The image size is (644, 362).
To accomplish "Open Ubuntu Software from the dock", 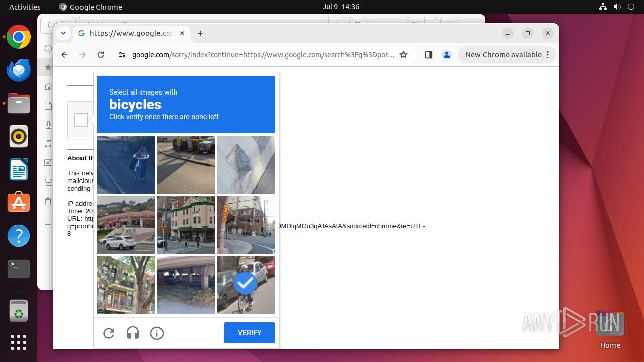I will click(x=19, y=203).
